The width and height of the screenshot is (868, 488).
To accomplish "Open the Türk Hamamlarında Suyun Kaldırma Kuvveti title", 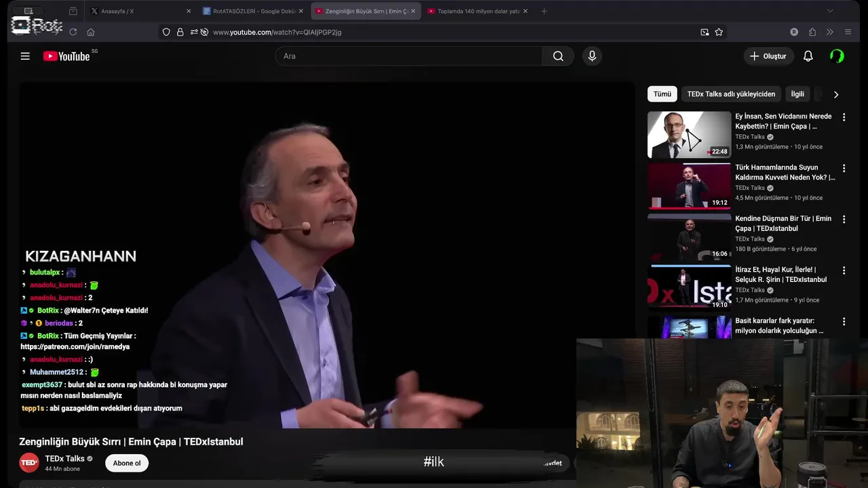I will tap(785, 172).
